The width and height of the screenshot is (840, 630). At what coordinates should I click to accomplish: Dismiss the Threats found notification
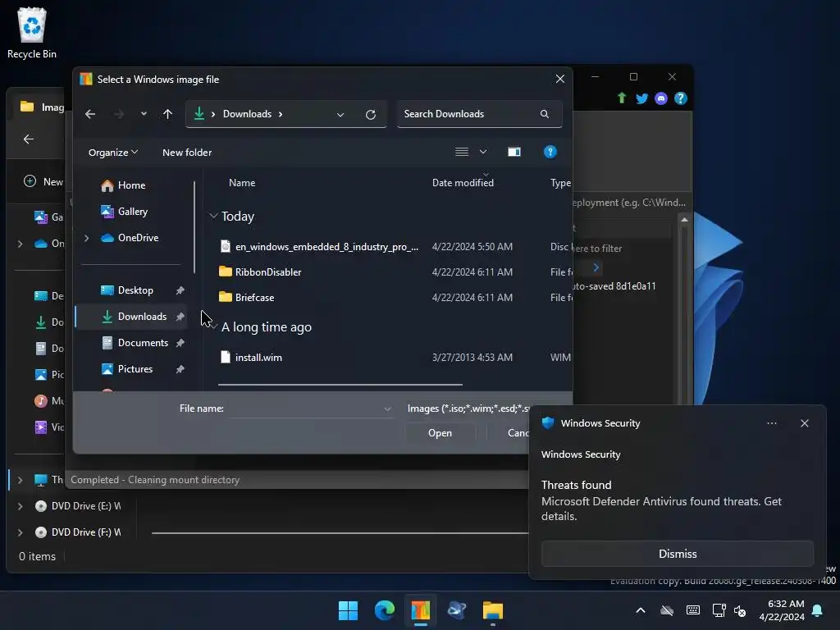(x=677, y=554)
